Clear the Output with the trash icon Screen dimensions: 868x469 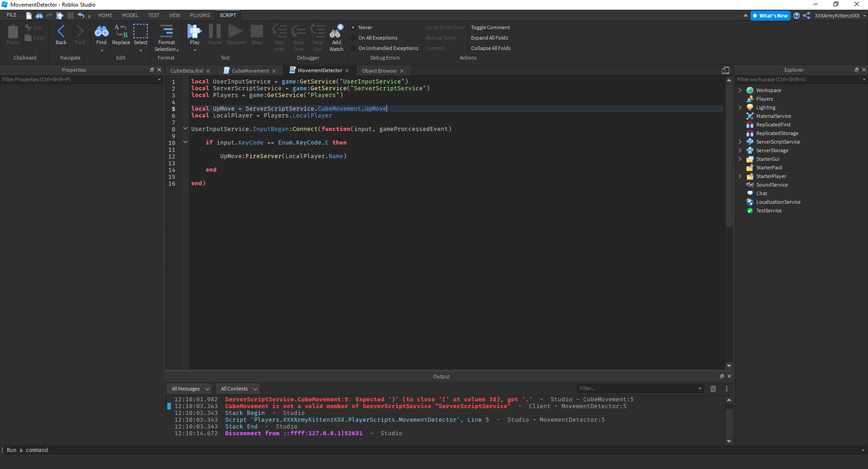(x=713, y=389)
